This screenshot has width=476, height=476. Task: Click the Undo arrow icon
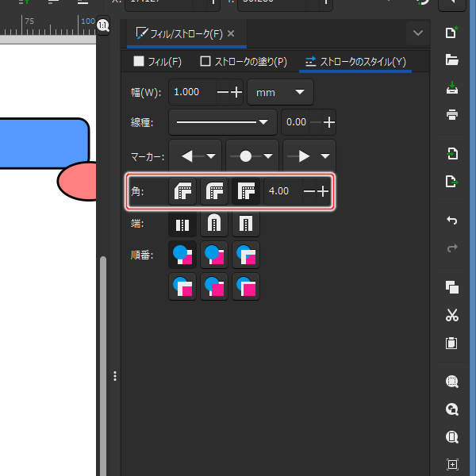coord(451,220)
